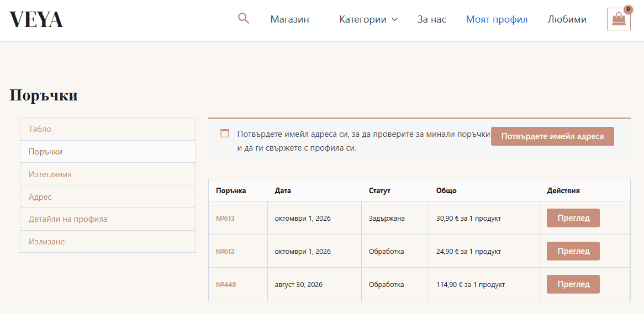Image resolution: width=644 pixels, height=314 pixels.
Task: Go to Магазин menu item
Action: point(289,19)
